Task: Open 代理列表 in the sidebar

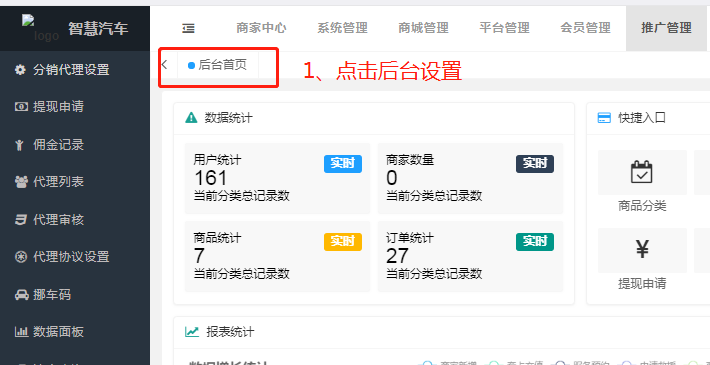Action: coord(58,182)
